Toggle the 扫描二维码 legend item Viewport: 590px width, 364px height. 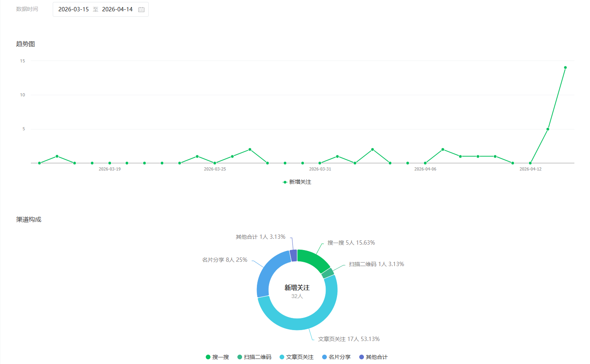[254, 357]
